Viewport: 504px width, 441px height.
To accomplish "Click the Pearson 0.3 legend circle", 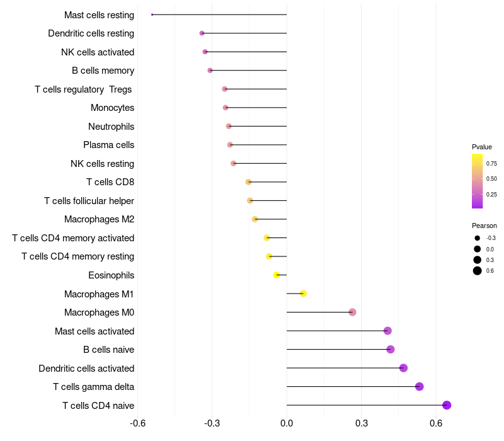I will 478,260.
